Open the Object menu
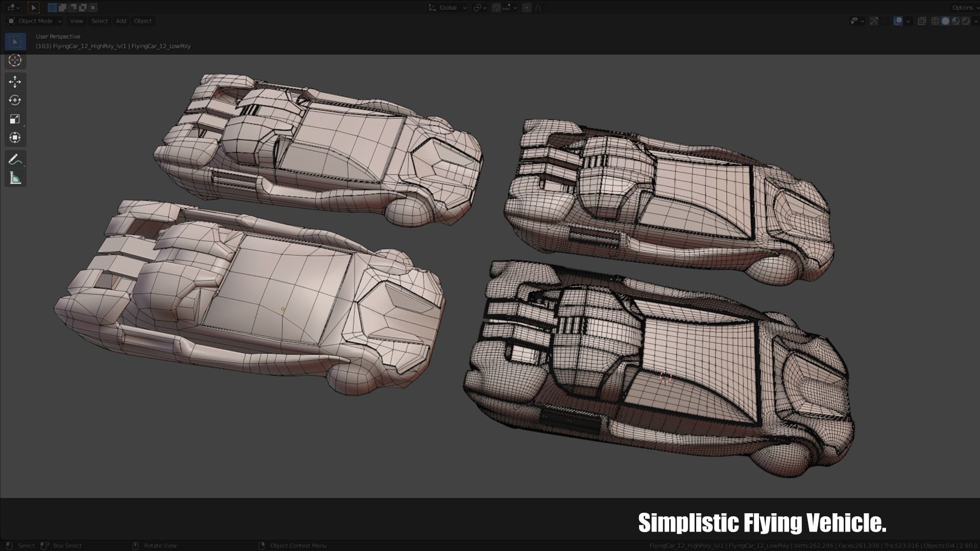The height and width of the screenshot is (551, 980). pos(142,21)
